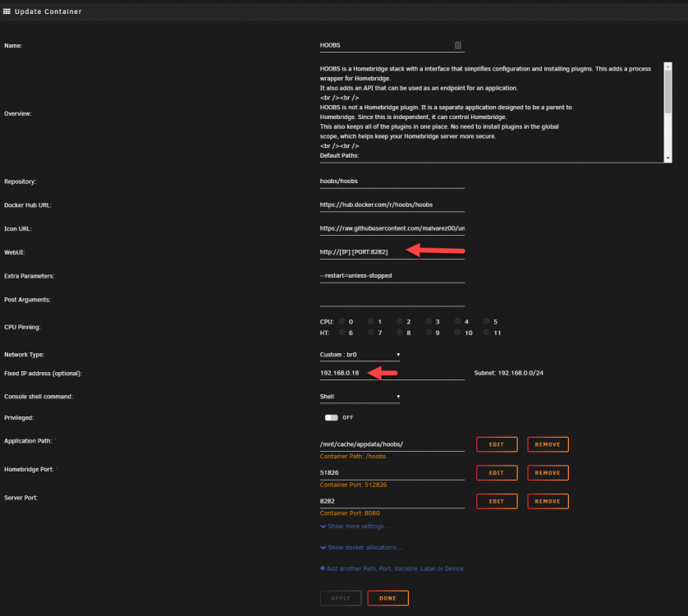
Task: Click the Container Port: 512826 text
Action: (353, 485)
